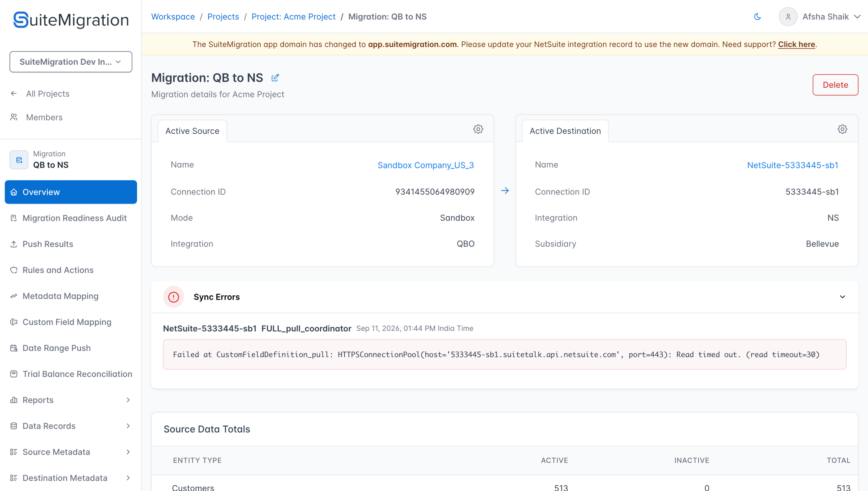The height and width of the screenshot is (491, 868).
Task: Click the ENTITY TYPE column header
Action: tap(197, 460)
